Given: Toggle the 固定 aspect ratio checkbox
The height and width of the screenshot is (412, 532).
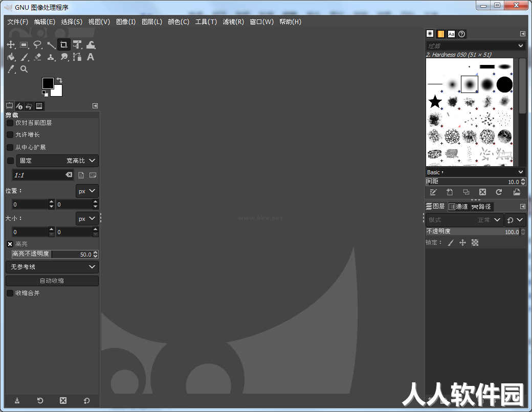Looking at the screenshot, I should [11, 161].
